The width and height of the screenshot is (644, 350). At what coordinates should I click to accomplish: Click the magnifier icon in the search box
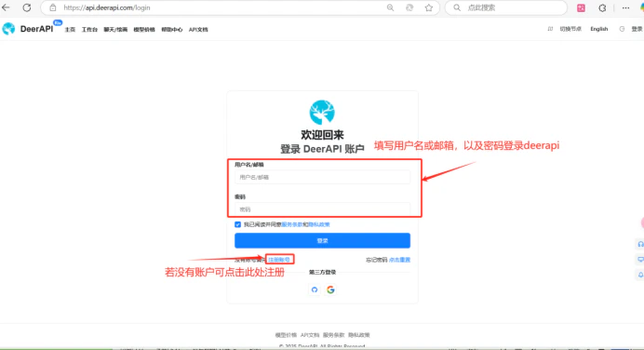(x=457, y=7)
